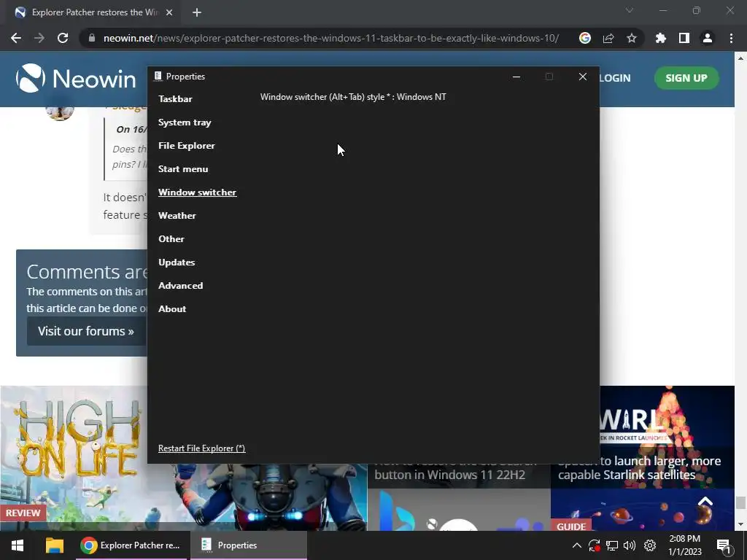747x560 pixels.
Task: Bookmark this tab with the star icon
Action: pyautogui.click(x=632, y=38)
